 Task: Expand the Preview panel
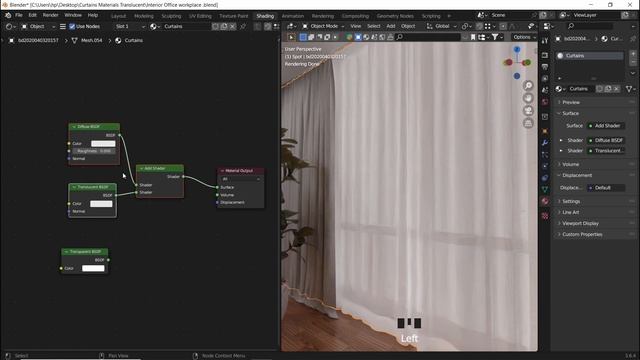[x=571, y=102]
